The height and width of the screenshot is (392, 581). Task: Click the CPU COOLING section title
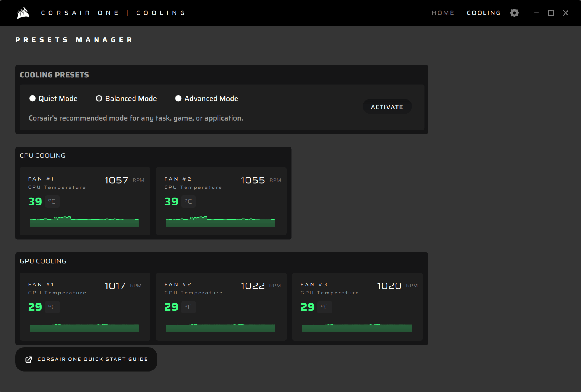[x=43, y=156]
